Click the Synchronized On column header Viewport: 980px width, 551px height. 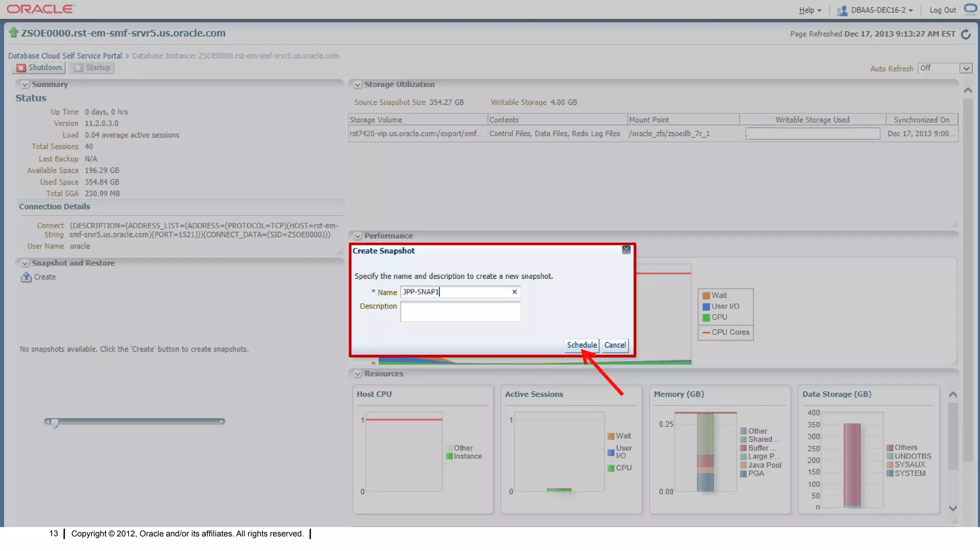point(922,120)
